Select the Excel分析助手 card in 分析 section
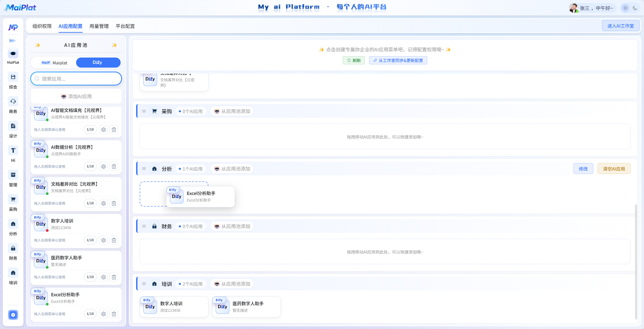This screenshot has width=644, height=329. coord(201,197)
